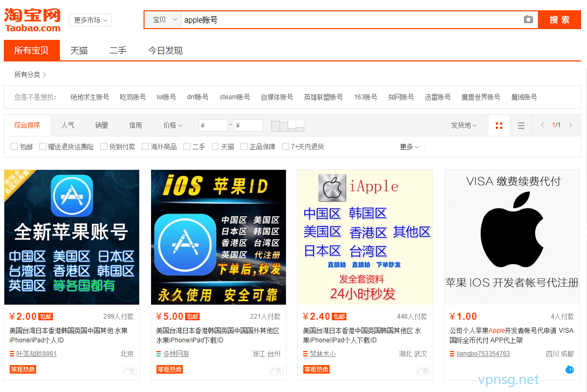Screen dimensions: 587x392
Task: Click the maximum price input field
Action: (x=248, y=125)
